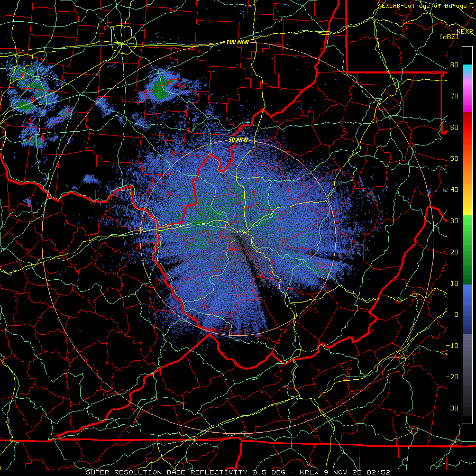
Task: Click the "50 NMI" range ring label
Action: tap(238, 140)
